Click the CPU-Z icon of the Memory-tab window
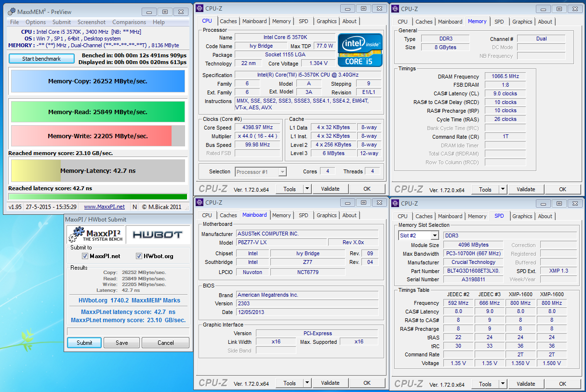The image size is (586, 392). coord(395,8)
